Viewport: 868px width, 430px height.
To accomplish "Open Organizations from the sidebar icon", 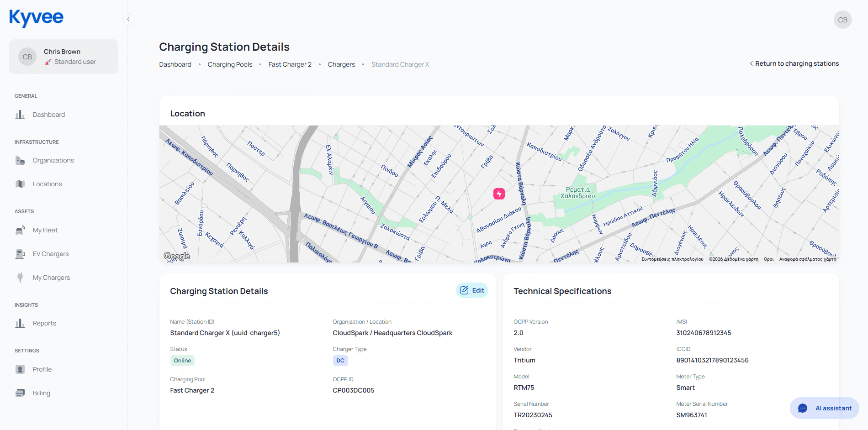I will [x=20, y=160].
